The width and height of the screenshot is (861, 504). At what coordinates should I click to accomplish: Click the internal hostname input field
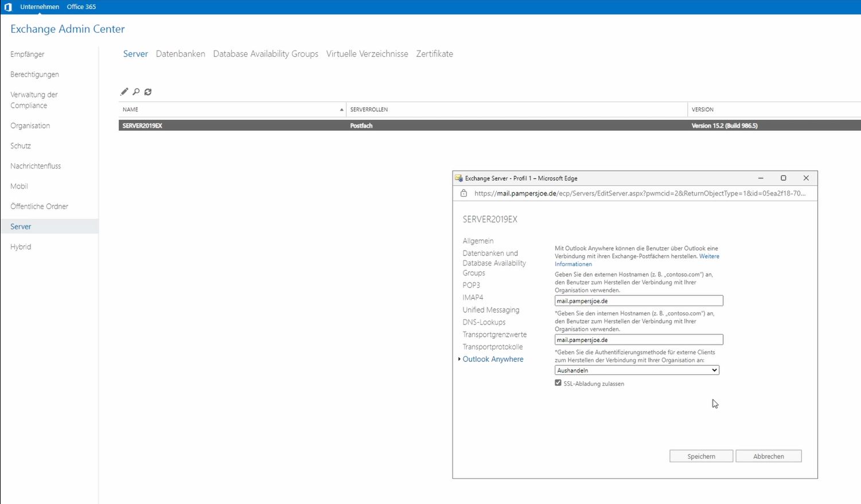638,340
